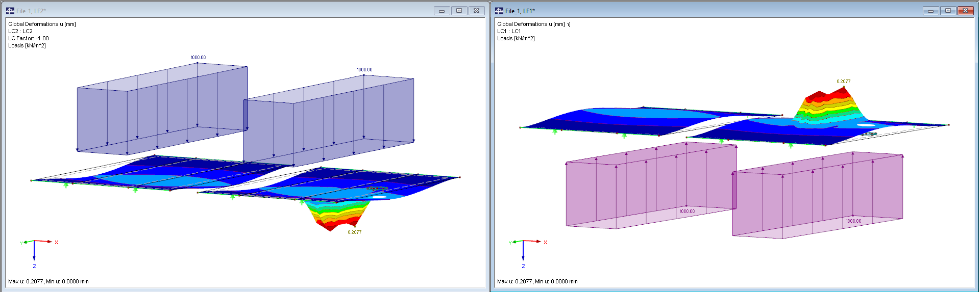Image resolution: width=980 pixels, height=292 pixels.
Task: Maximize the File_1, LF2 window
Action: [x=459, y=11]
